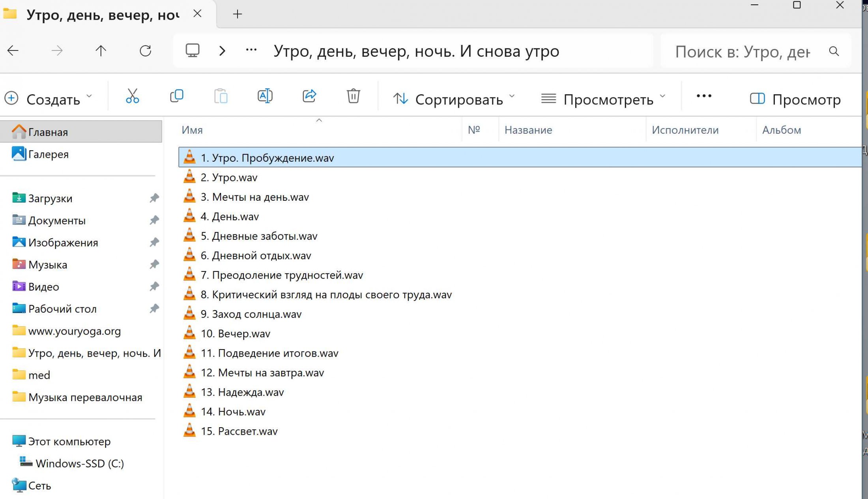Go forward with the right arrow
The image size is (868, 499).
(x=57, y=50)
